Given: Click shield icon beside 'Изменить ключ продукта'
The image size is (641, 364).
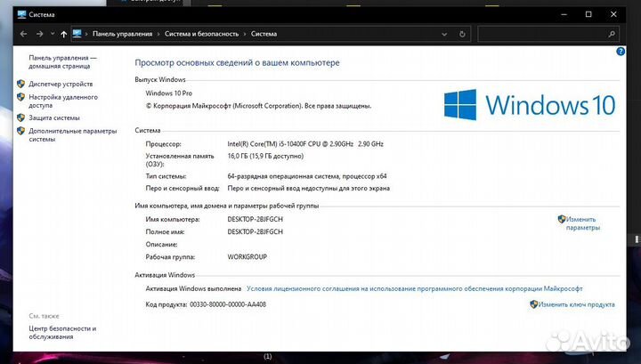Looking at the screenshot, I should point(533,304).
